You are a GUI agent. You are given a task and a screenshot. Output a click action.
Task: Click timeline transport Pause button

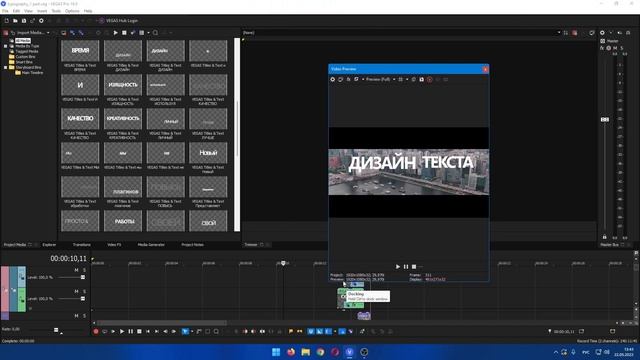[x=131, y=332]
